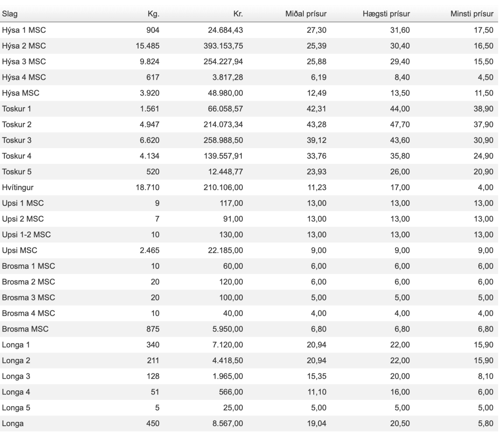Click the 19,04 average price for Longa
This screenshot has width=504, height=432.
pos(316,424)
